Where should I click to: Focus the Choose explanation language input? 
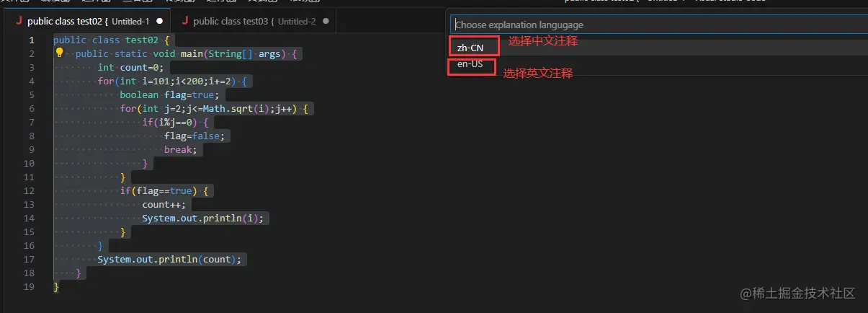(x=659, y=25)
